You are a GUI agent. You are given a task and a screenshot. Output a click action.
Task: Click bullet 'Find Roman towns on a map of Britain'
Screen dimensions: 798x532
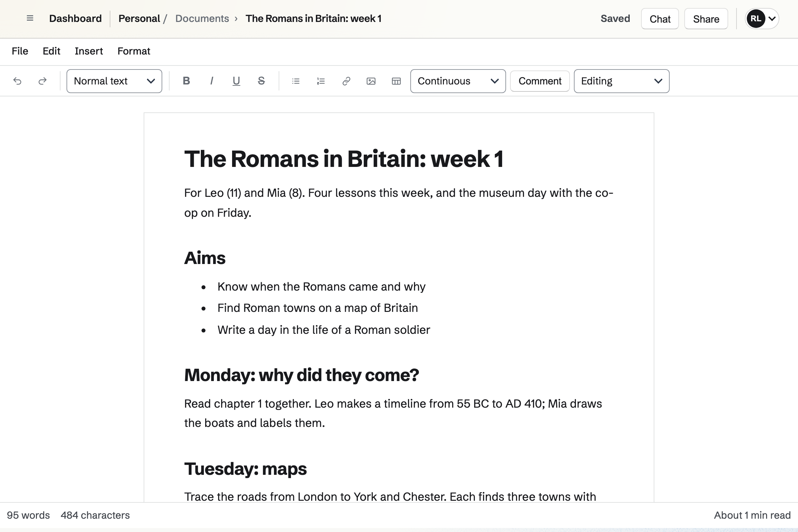[x=318, y=308]
